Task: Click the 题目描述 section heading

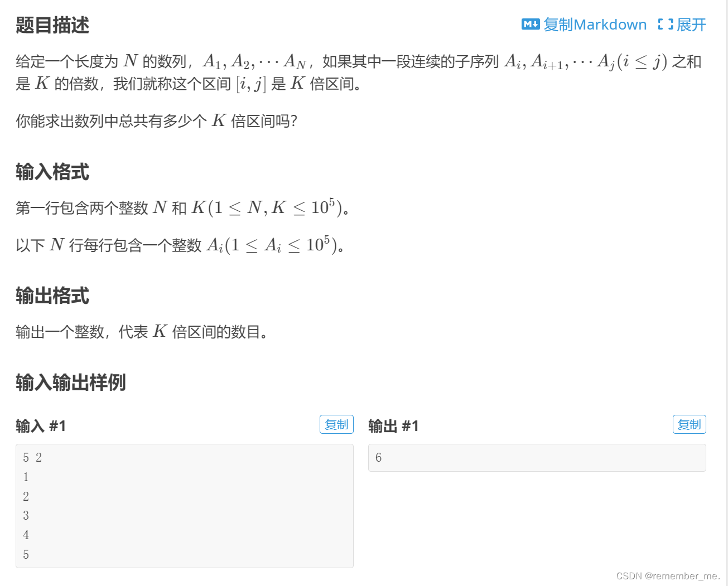Action: tap(52, 25)
